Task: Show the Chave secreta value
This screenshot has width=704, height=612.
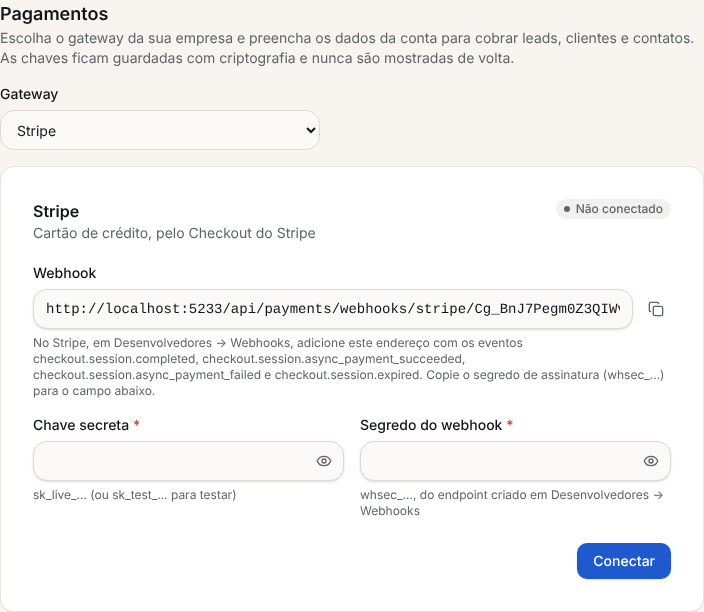Action: (324, 461)
